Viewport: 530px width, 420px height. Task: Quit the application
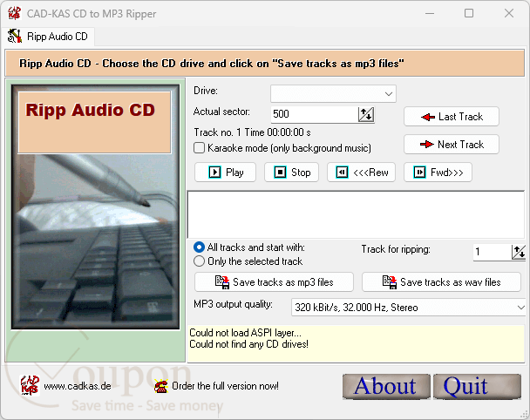pos(478,387)
